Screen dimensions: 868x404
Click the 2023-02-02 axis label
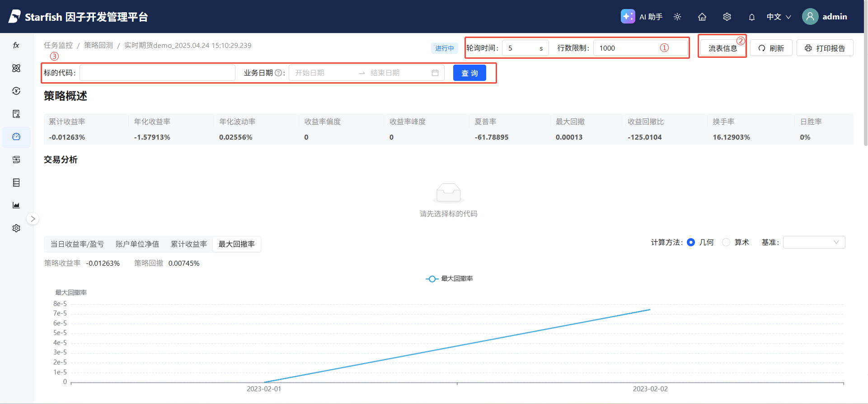650,389
